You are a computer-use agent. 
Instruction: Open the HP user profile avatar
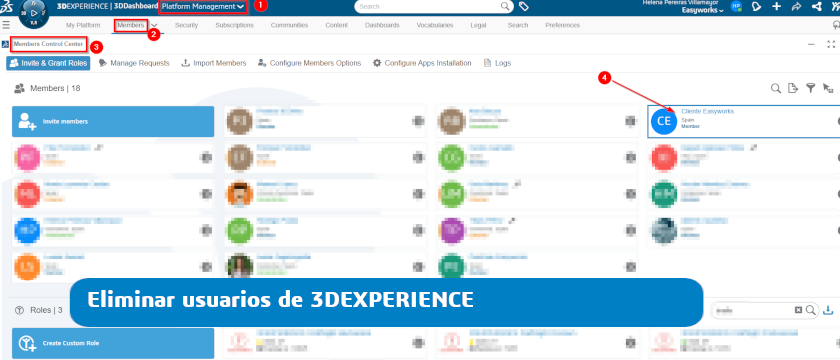(x=737, y=6)
